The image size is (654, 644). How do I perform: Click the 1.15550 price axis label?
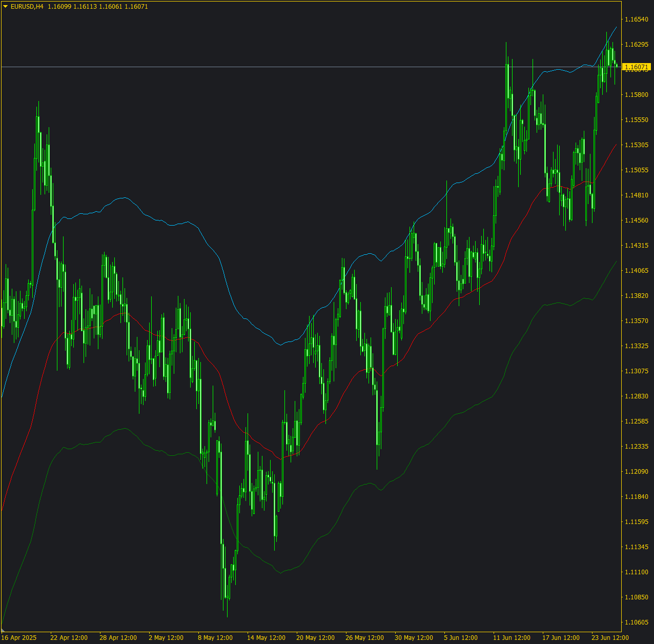637,120
